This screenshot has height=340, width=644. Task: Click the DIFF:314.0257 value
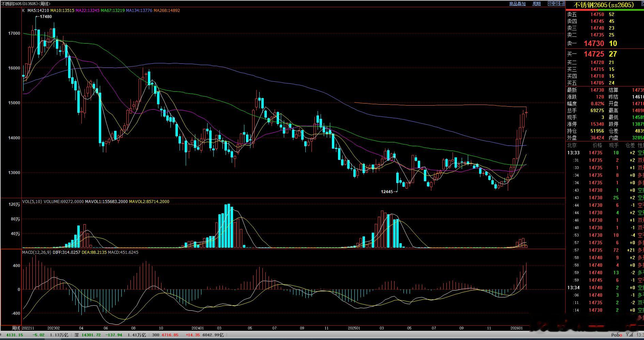[x=66, y=252]
